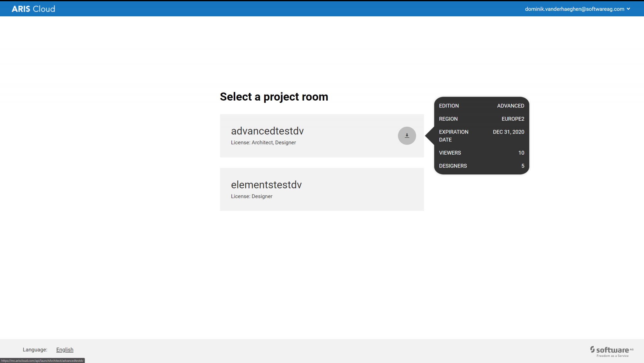Click the EDITION row in the tooltip

pos(481,106)
